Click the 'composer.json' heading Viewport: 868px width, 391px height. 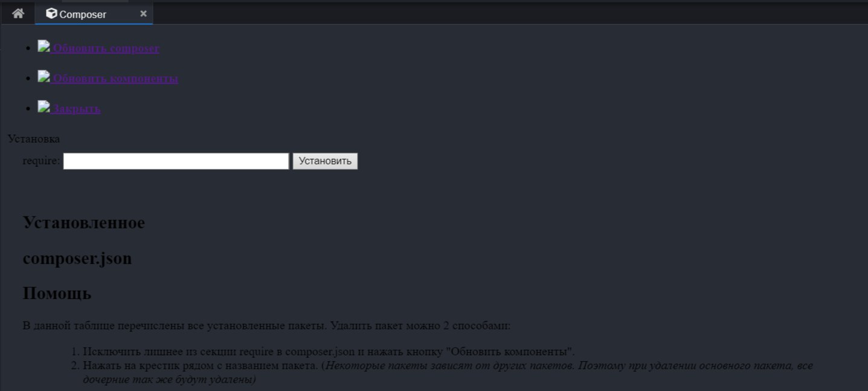pos(77,259)
